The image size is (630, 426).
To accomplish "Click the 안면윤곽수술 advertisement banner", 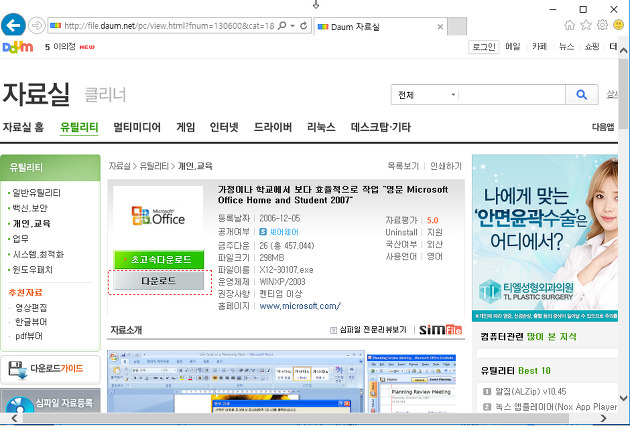I will [545, 238].
